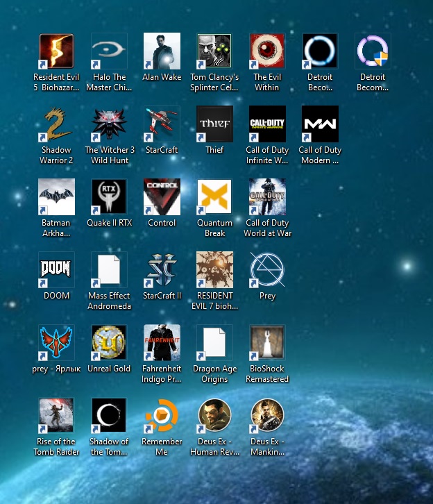Click Tom Clancy's Splinter Cell shortcut

click(214, 51)
